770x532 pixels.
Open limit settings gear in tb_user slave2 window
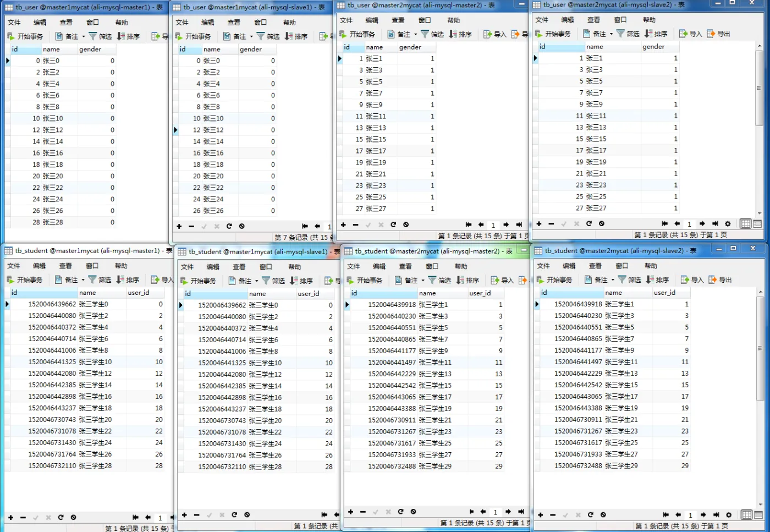point(728,224)
